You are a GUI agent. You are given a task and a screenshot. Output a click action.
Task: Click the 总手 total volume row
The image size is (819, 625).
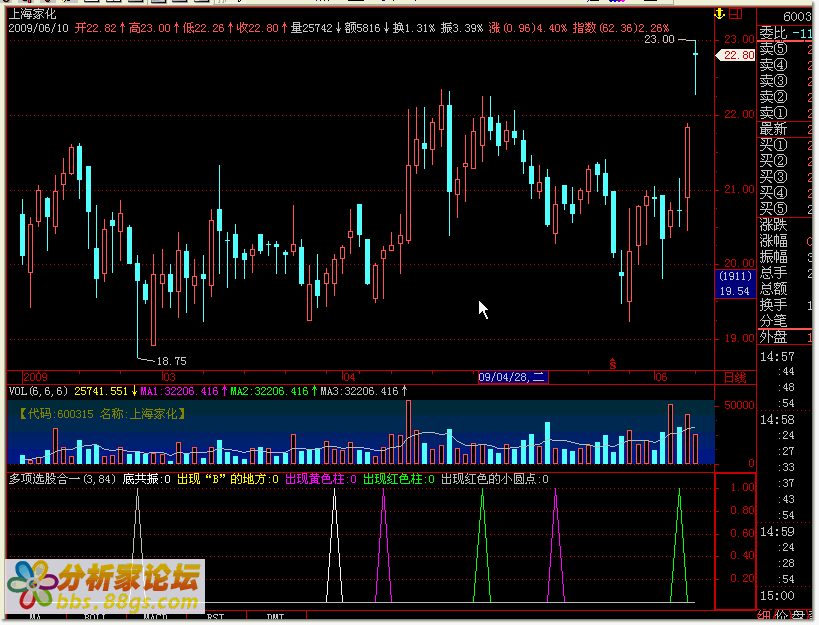785,273
